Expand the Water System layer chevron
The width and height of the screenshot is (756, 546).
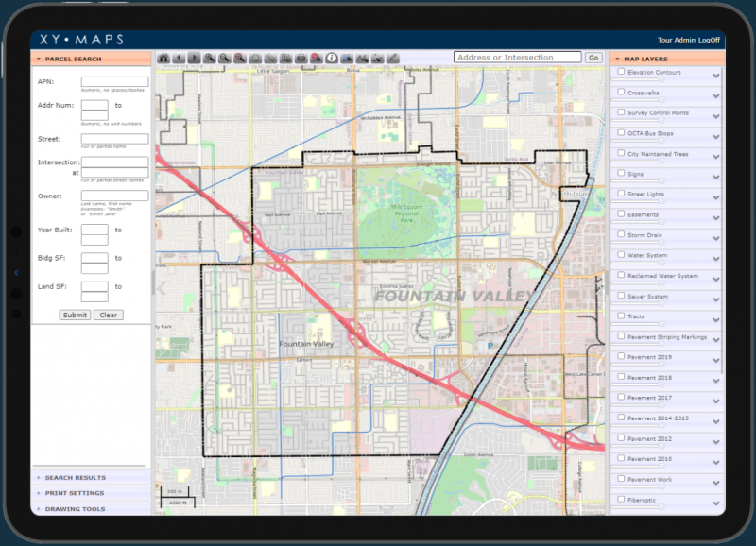[715, 260]
